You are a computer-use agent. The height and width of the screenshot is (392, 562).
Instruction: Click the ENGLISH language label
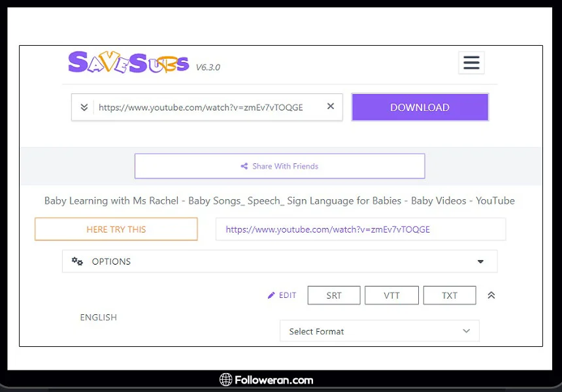[x=98, y=318]
